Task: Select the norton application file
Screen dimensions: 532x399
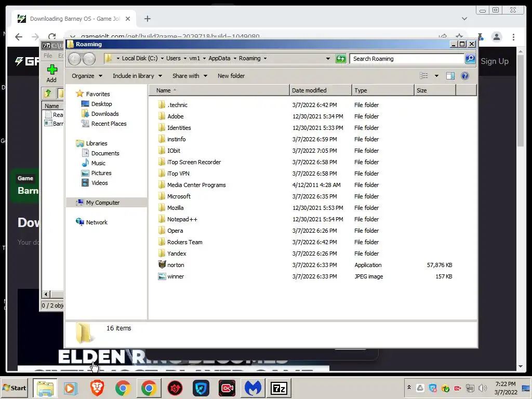Action: click(x=176, y=265)
